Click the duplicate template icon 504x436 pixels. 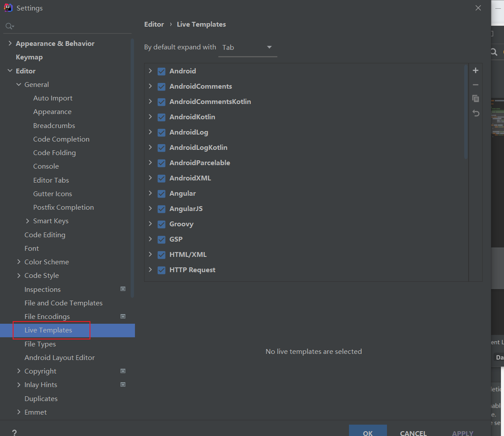coord(476,99)
